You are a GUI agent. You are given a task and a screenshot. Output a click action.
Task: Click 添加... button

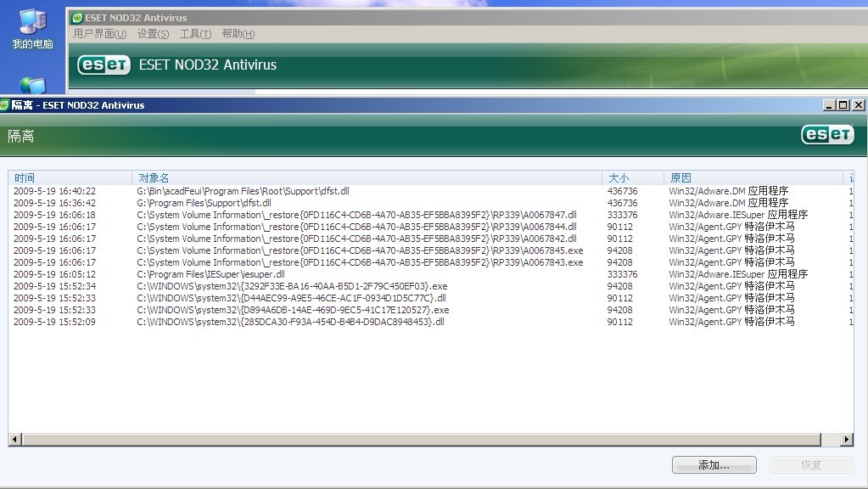click(714, 464)
